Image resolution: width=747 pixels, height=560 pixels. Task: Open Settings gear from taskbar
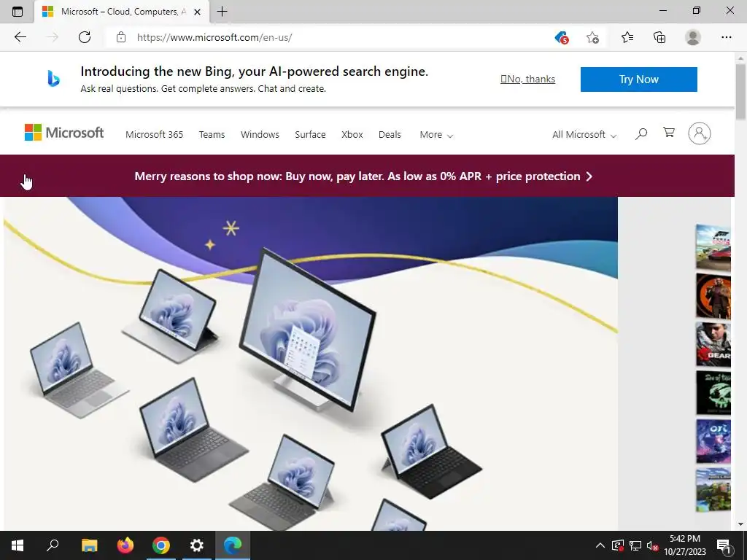click(x=197, y=545)
